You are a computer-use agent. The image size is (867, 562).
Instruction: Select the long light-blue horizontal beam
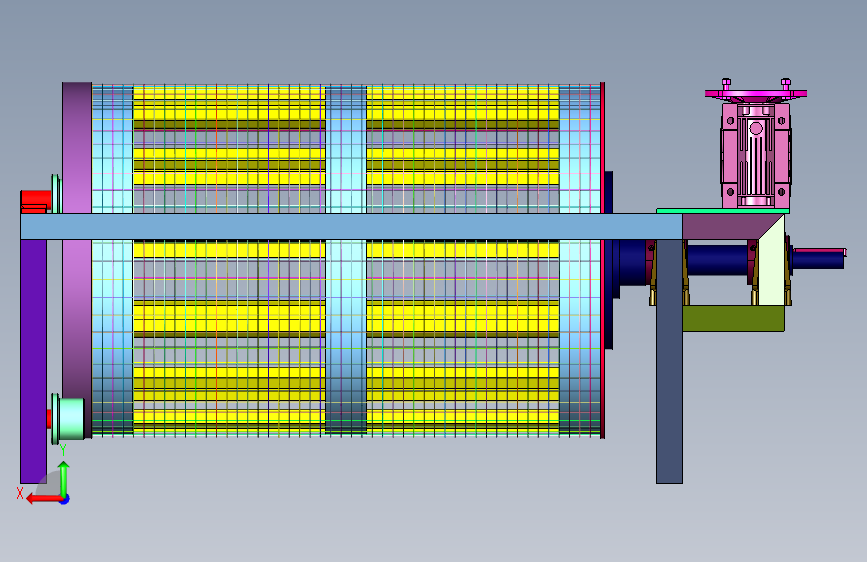point(351,227)
